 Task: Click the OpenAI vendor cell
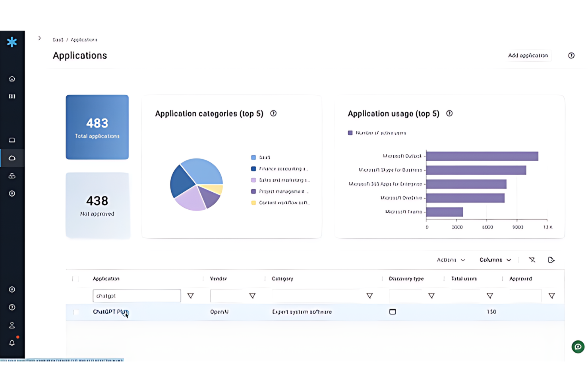(x=219, y=312)
